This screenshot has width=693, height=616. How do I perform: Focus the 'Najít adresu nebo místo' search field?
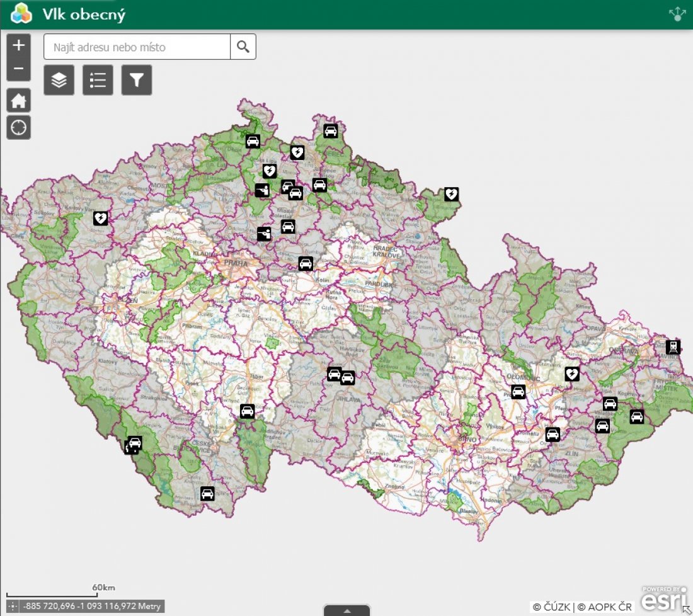137,47
